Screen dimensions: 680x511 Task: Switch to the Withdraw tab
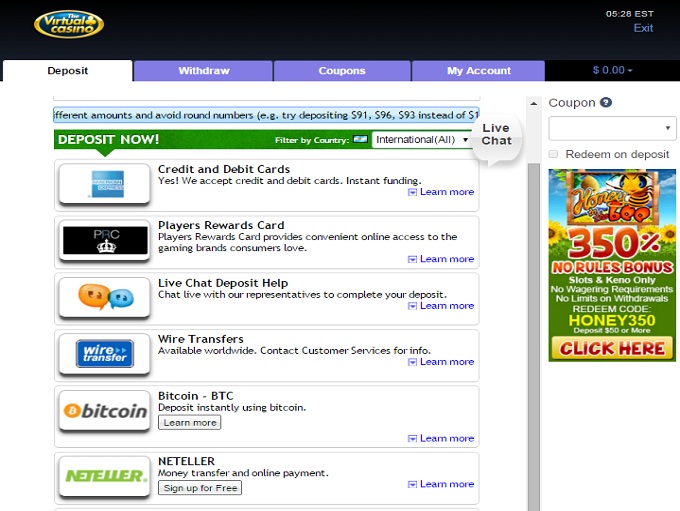203,71
